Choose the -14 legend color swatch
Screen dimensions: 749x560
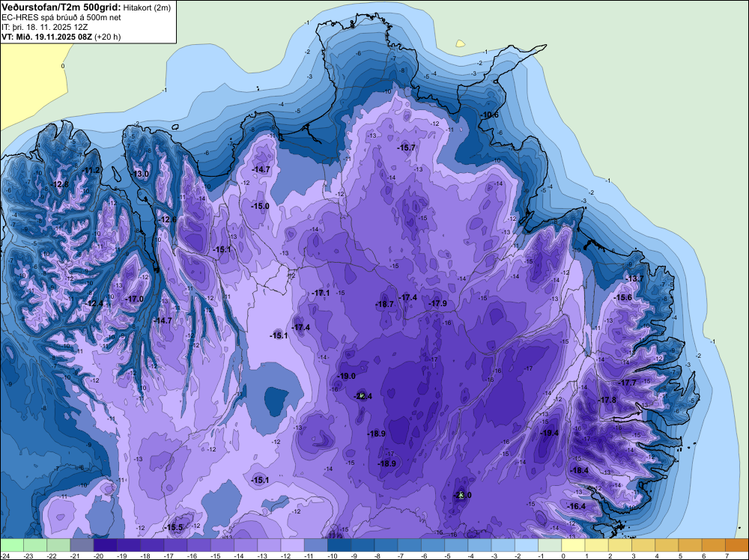point(246,545)
